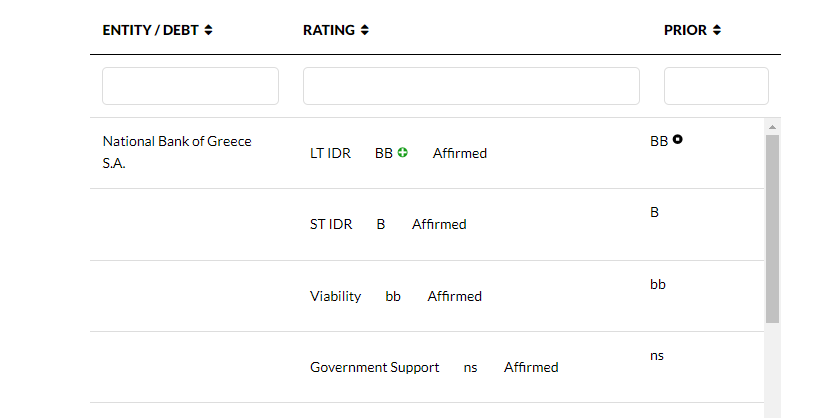
Task: Click the Government Support rating label
Action: tap(374, 367)
